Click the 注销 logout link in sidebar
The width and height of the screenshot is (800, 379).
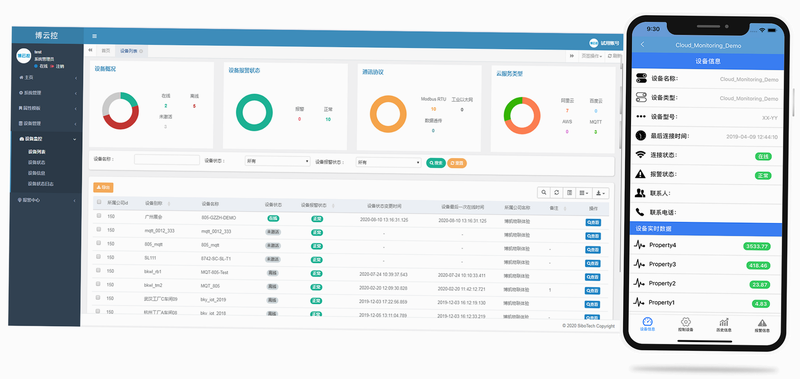(57, 66)
